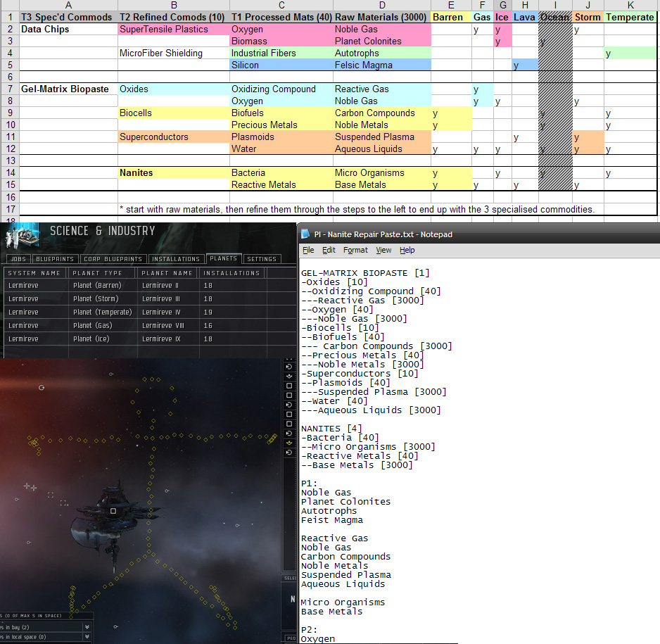Expand the 'in bay (2)' drones group

[x=87, y=626]
